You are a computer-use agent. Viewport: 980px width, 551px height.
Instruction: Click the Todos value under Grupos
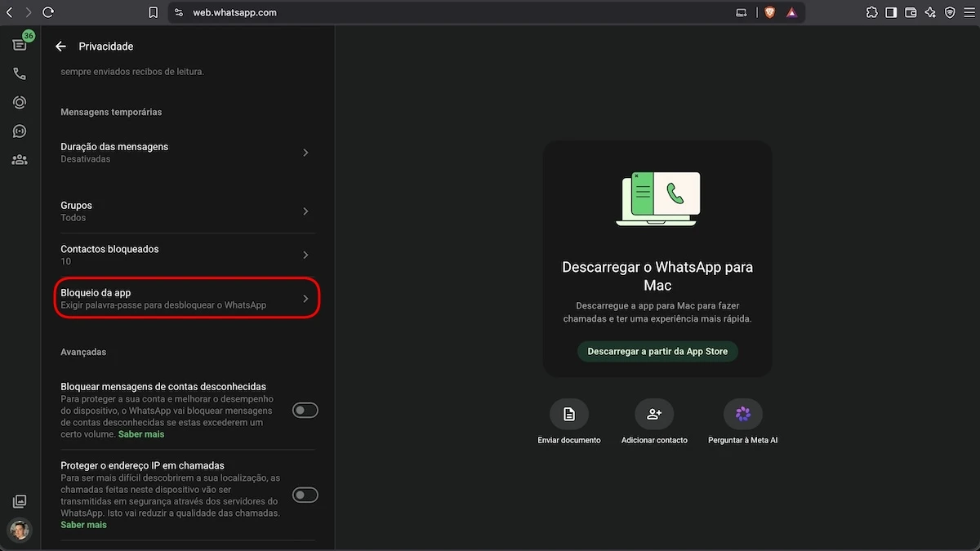[x=73, y=218]
